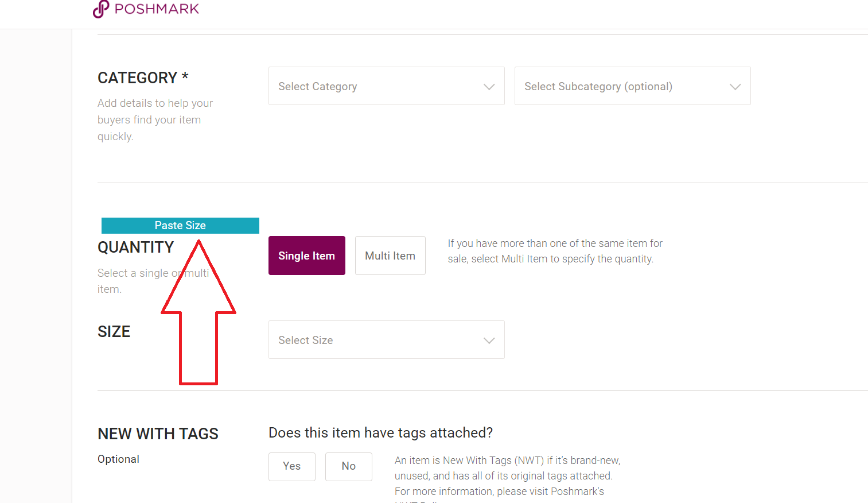
Task: Click the chevron arrow in Select Category
Action: (x=489, y=87)
